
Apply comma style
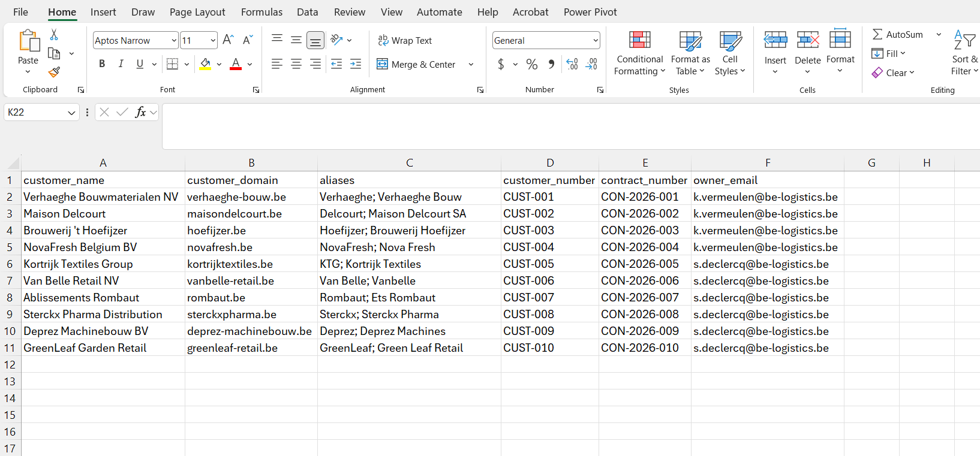551,64
